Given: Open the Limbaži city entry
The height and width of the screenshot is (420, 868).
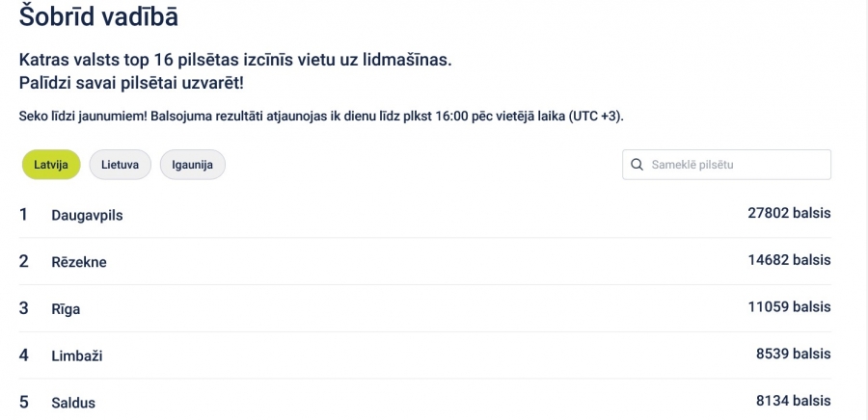Looking at the screenshot, I should [x=77, y=355].
